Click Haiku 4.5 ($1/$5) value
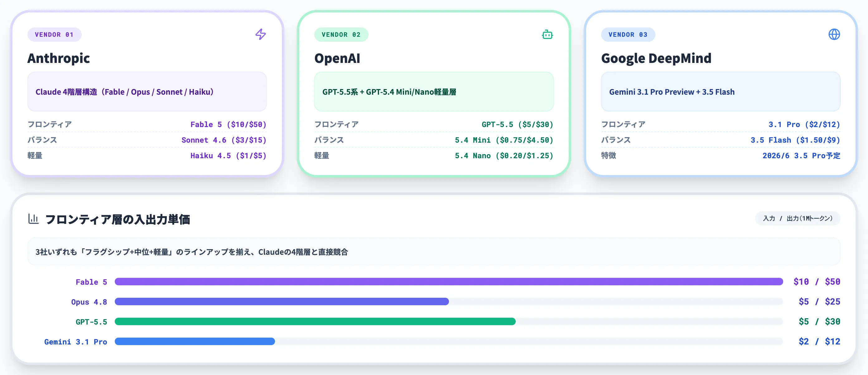The image size is (868, 375). 229,155
